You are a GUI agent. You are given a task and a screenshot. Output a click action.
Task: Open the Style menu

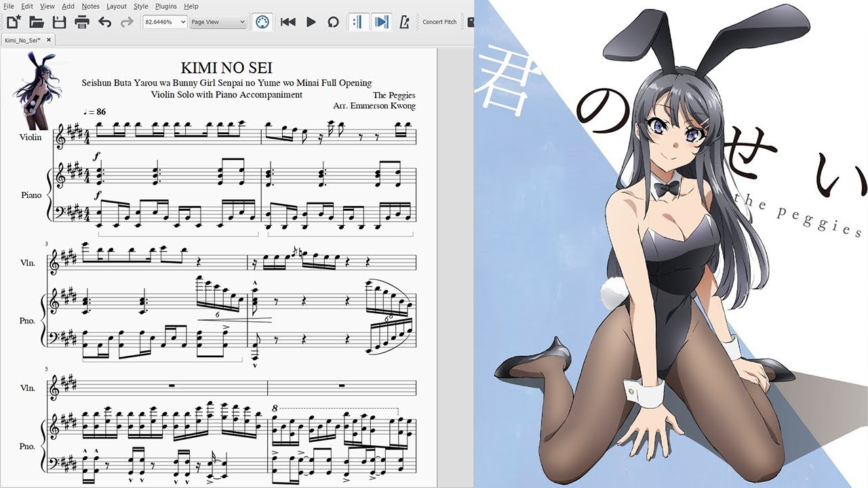(x=141, y=6)
